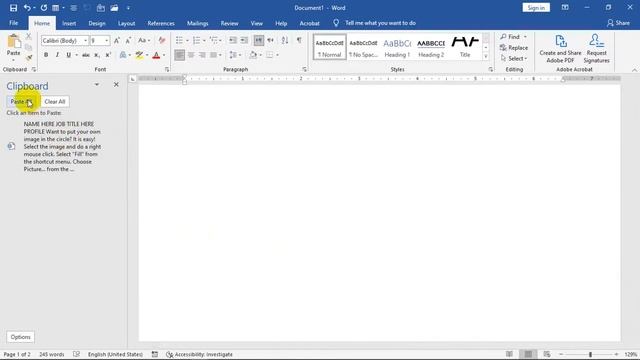Increase the paragraph indent
The image size is (640, 360).
pyautogui.click(x=244, y=40)
